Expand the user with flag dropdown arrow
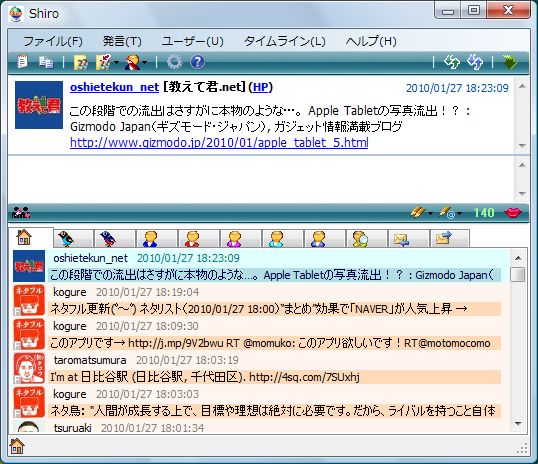The height and width of the screenshot is (464, 538). click(145, 62)
